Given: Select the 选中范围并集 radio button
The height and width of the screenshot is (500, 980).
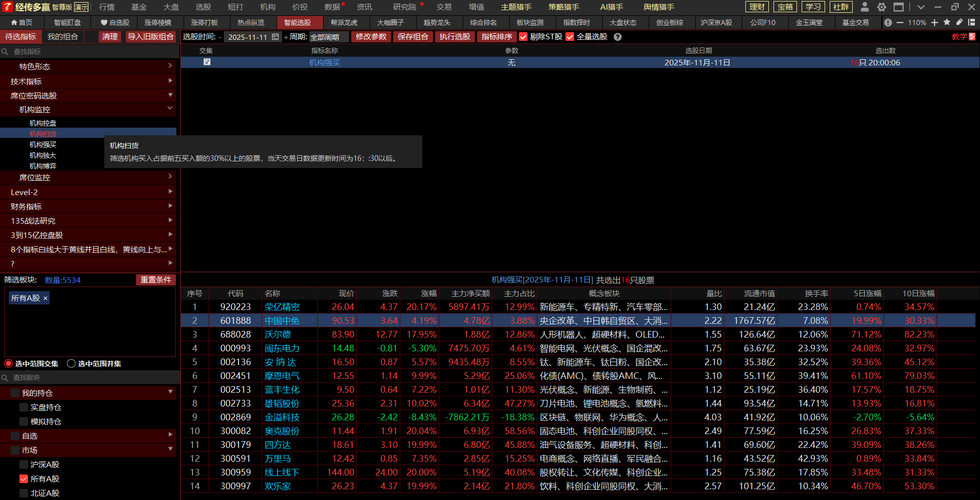Looking at the screenshot, I should point(72,364).
